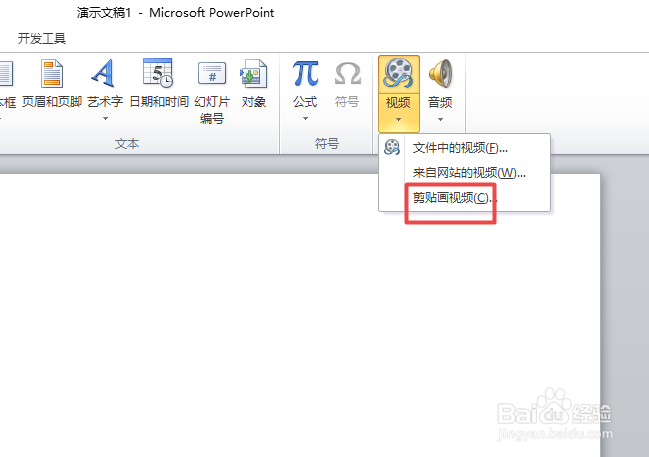Expand the 音频 dropdown arrow
Viewport: 649px width, 457px height.
tap(440, 120)
